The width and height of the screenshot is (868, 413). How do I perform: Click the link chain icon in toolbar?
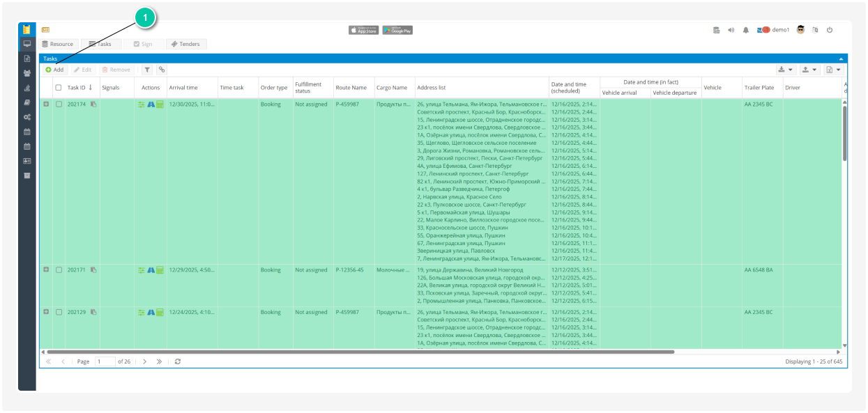click(x=162, y=70)
